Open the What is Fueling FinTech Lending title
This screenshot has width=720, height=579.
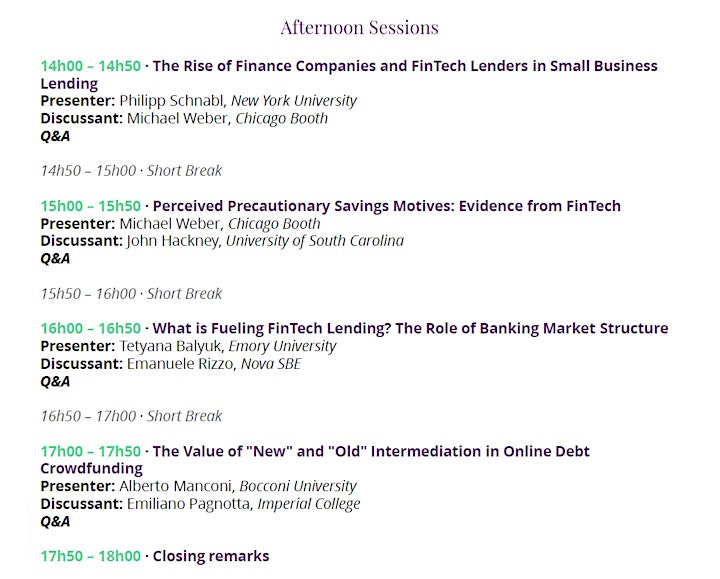coord(411,329)
